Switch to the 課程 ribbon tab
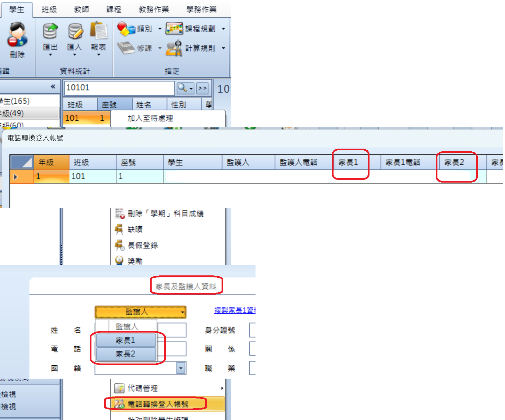 click(114, 9)
